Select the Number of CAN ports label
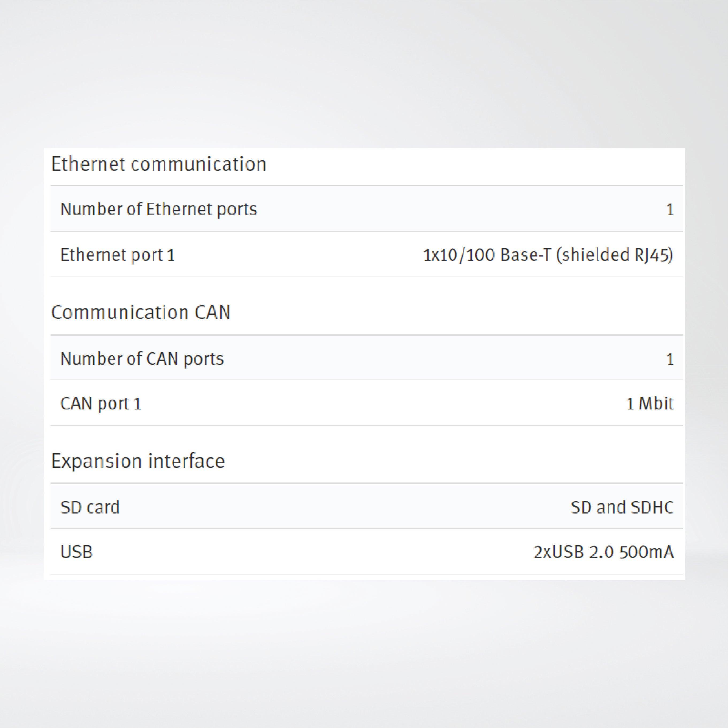This screenshot has height=728, width=728. tap(142, 359)
